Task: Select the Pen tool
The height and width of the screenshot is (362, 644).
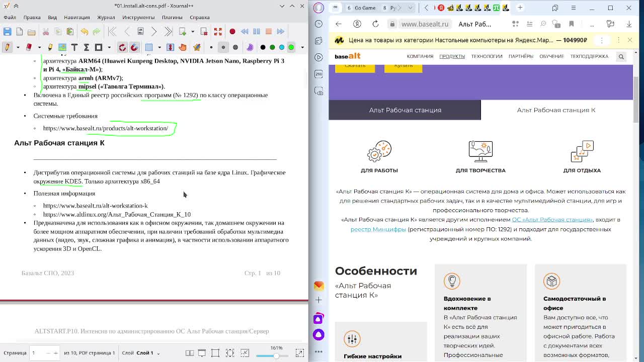Action: coord(7,47)
